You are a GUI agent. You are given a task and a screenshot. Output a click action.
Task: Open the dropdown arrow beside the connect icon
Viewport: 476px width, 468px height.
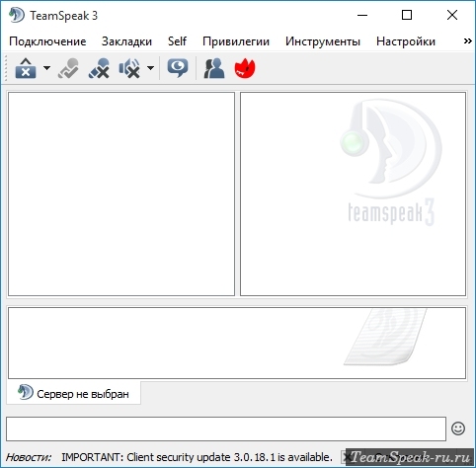[x=47, y=68]
